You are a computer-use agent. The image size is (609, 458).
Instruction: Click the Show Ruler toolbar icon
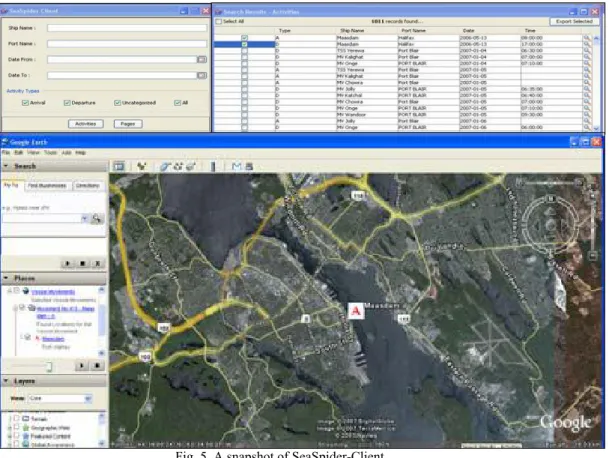coord(213,166)
